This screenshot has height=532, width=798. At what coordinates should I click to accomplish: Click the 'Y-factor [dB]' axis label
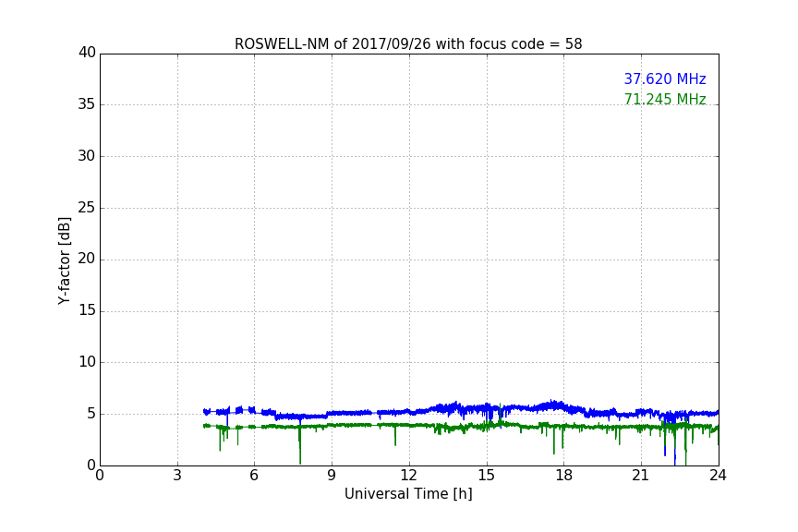click(x=64, y=260)
